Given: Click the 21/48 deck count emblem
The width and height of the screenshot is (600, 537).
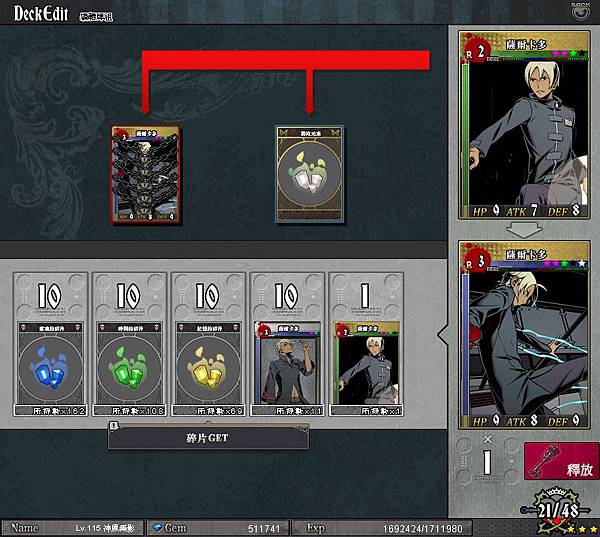Looking at the screenshot, I should (x=558, y=510).
